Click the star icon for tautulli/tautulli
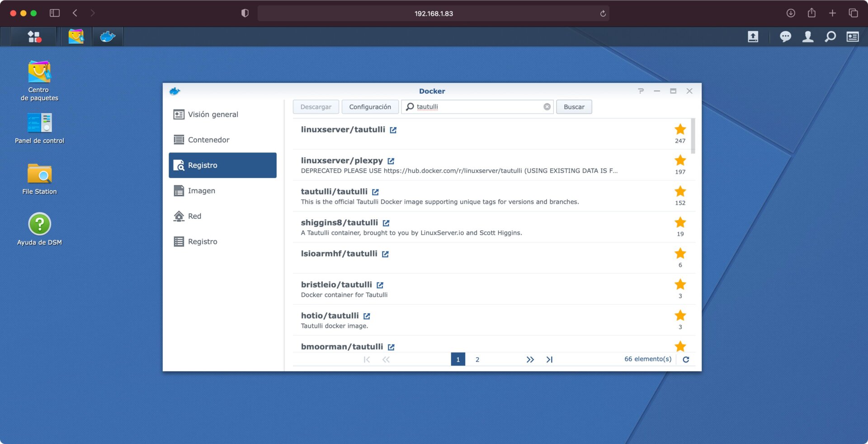The height and width of the screenshot is (444, 868). click(x=680, y=191)
